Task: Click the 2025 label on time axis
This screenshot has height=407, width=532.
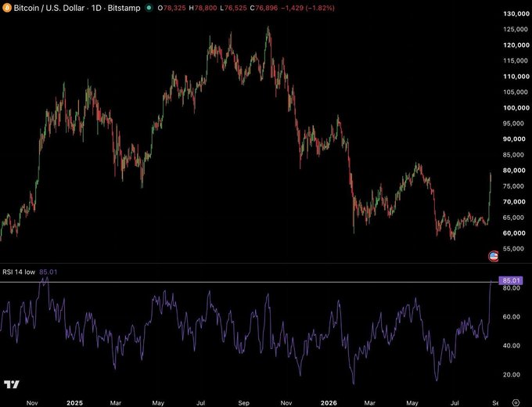Action: [74, 403]
